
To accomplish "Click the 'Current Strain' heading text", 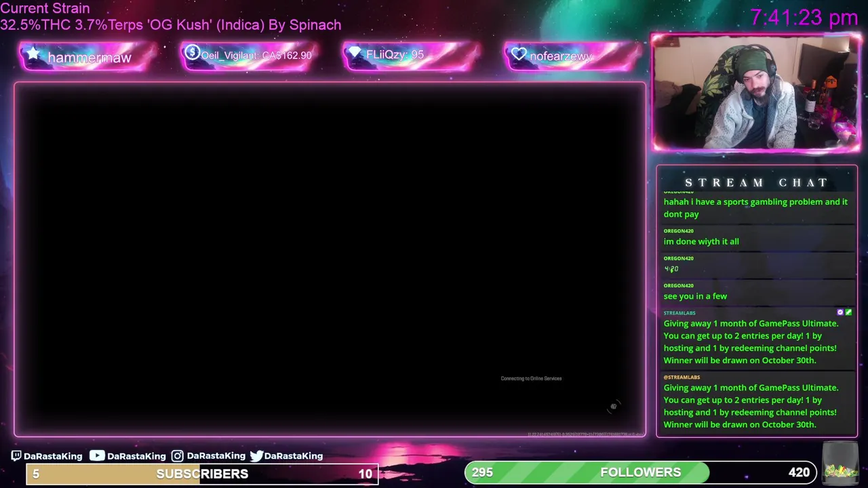I will coord(45,8).
